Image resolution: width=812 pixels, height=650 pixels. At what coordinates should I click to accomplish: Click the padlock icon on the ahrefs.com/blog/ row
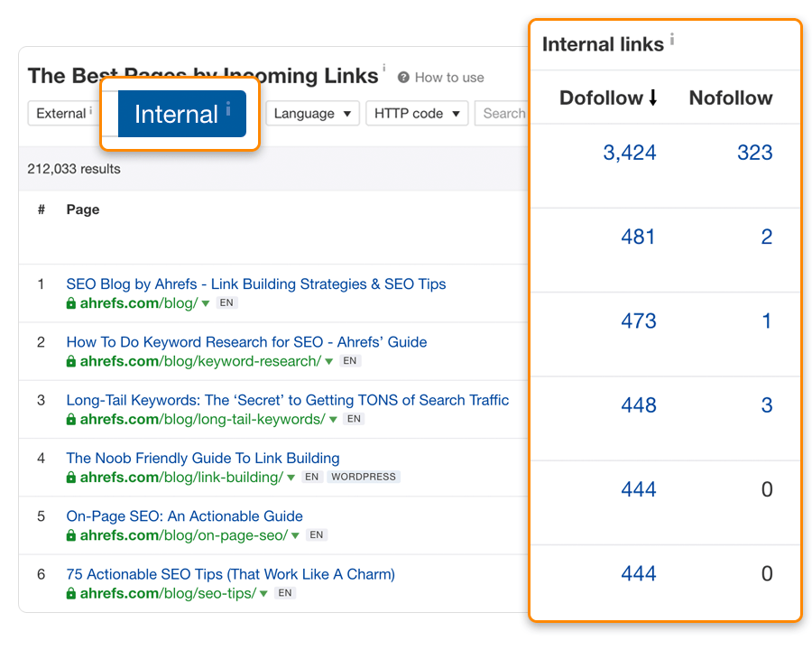(70, 303)
